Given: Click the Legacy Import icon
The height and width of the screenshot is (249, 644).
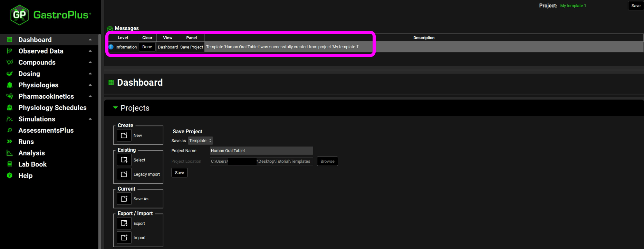Looking at the screenshot, I should (x=124, y=174).
